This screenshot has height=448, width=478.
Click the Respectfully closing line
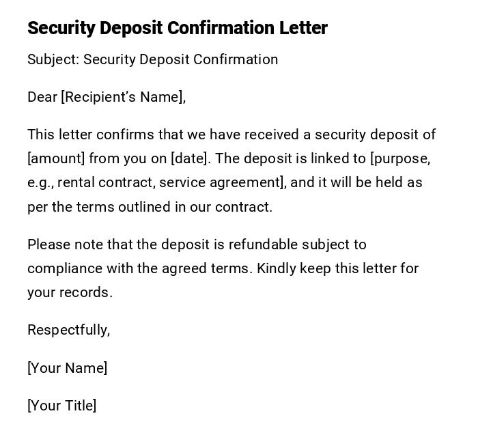pyautogui.click(x=68, y=330)
